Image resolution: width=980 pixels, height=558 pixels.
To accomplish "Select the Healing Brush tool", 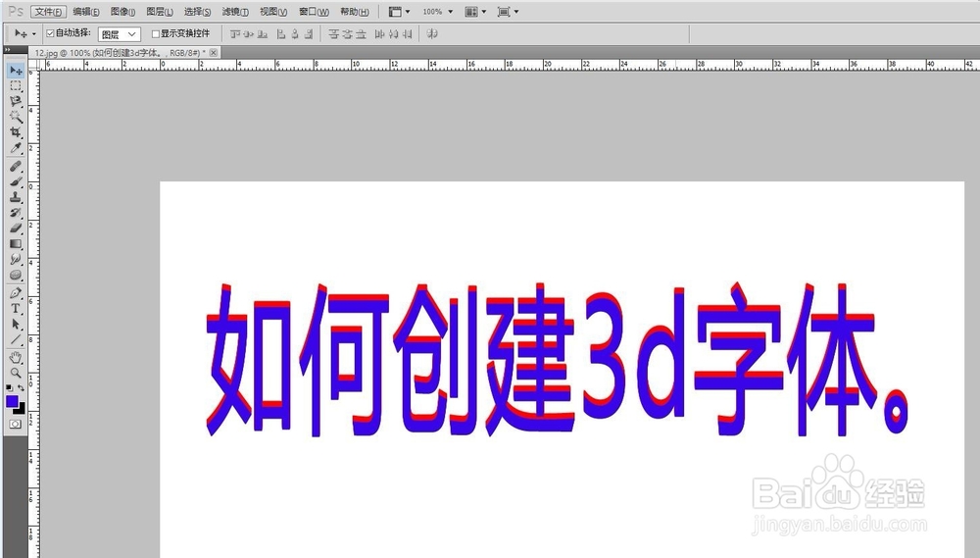I will pyautogui.click(x=16, y=167).
